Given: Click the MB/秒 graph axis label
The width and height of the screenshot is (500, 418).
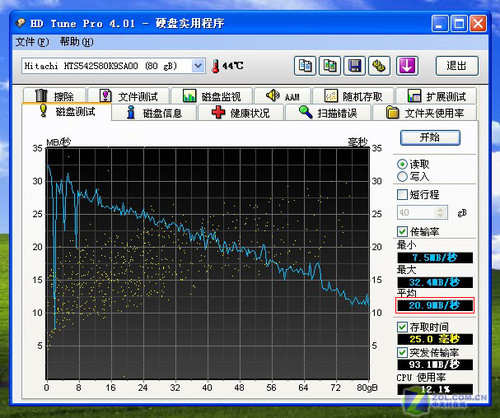Looking at the screenshot, I should [x=58, y=142].
